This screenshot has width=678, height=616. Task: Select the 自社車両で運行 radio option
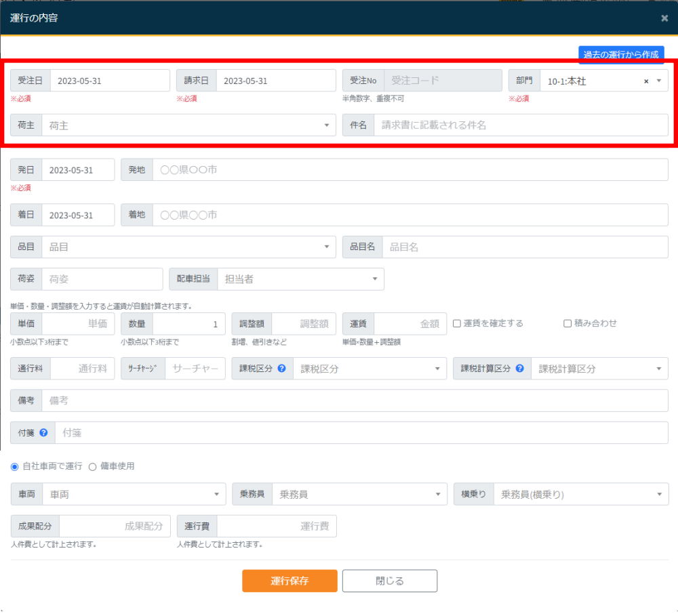coord(15,466)
